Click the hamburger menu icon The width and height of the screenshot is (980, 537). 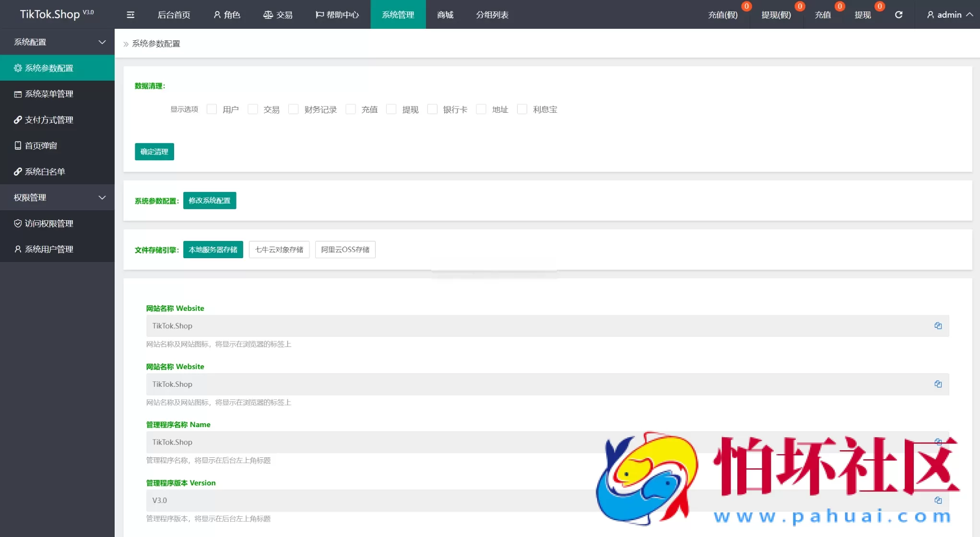click(x=130, y=14)
